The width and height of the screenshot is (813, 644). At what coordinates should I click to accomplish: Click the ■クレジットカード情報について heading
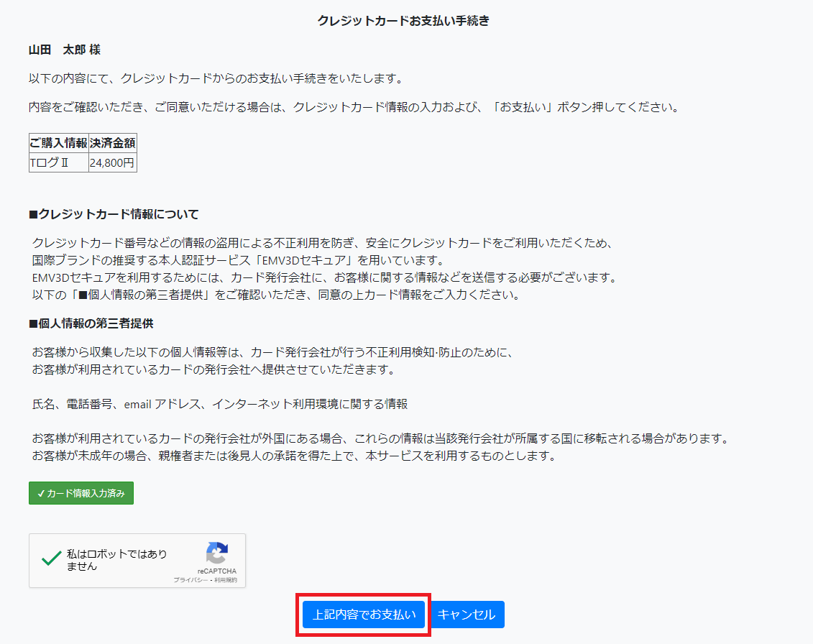pyautogui.click(x=114, y=214)
